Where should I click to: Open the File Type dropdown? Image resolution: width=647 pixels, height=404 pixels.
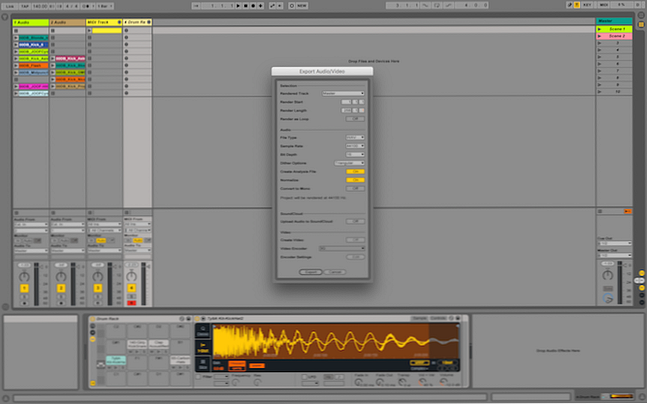tap(354, 137)
